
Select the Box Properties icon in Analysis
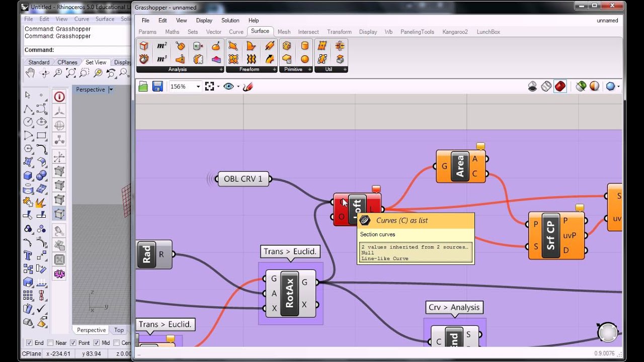[x=144, y=46]
